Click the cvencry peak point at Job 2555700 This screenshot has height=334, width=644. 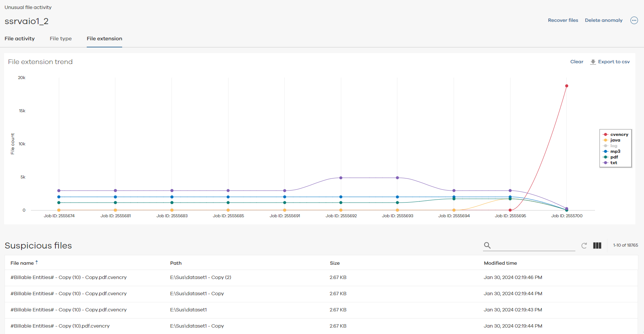[566, 86]
